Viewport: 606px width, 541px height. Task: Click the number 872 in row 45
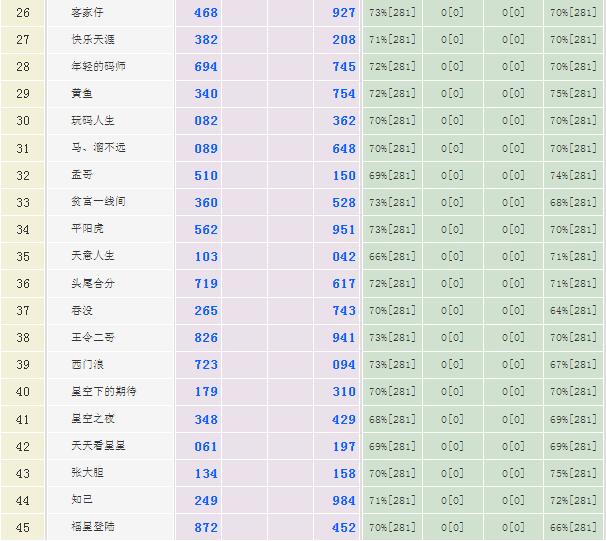click(x=205, y=527)
